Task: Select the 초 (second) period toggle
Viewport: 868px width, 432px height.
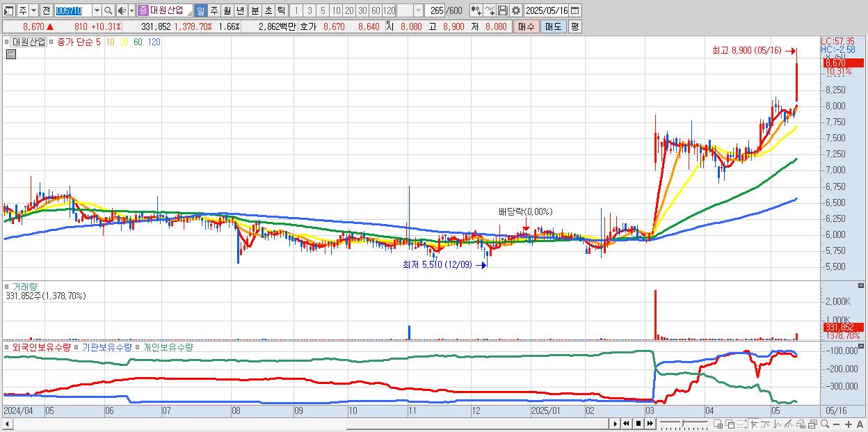Action: click(x=268, y=10)
